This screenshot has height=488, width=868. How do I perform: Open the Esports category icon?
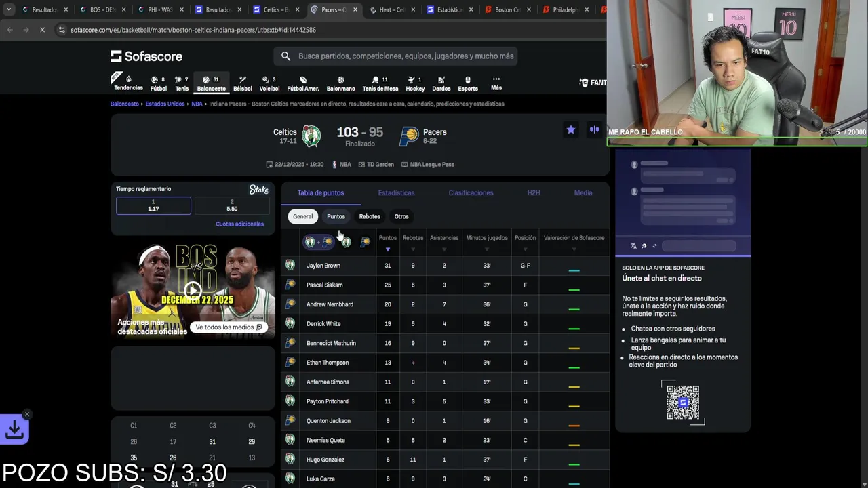(x=467, y=83)
